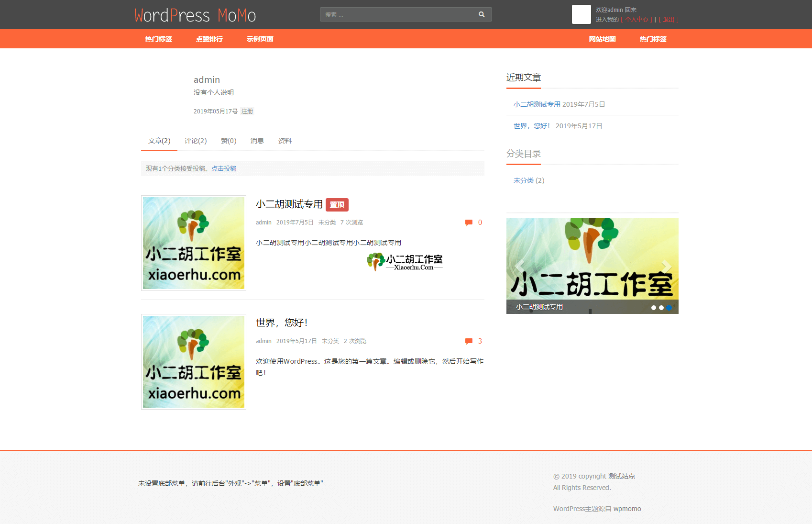Go to previous slide in carousel
Screen dimensions: 812x524
click(519, 266)
